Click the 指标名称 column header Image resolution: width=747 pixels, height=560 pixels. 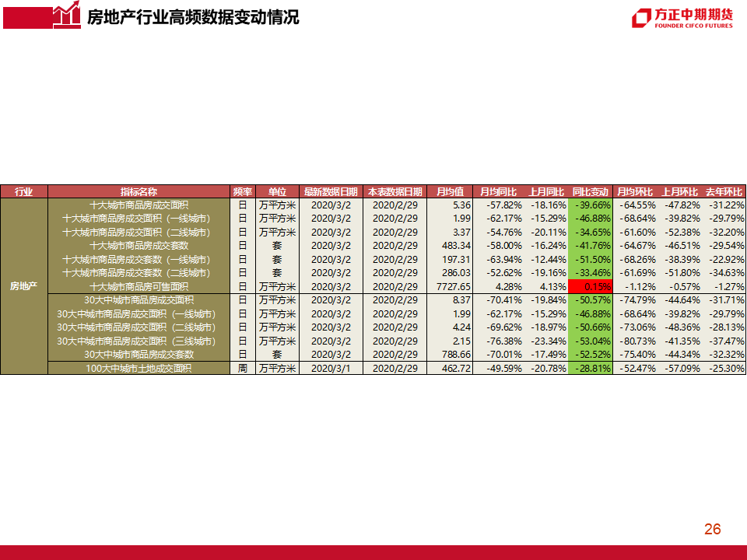coord(139,191)
